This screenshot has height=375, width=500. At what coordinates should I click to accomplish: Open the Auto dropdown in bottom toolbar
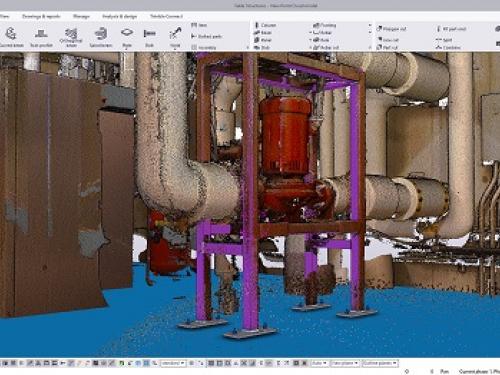320,363
